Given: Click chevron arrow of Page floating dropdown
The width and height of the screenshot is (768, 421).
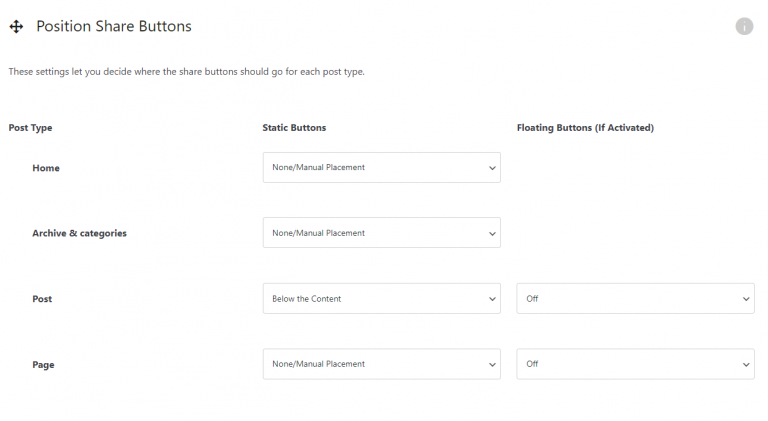Looking at the screenshot, I should [x=746, y=365].
